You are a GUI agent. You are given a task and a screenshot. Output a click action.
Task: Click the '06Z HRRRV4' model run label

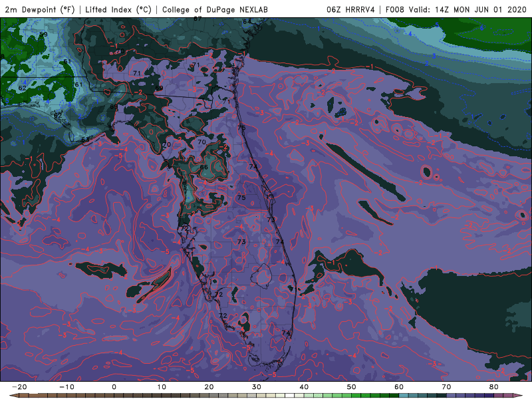tap(350, 9)
